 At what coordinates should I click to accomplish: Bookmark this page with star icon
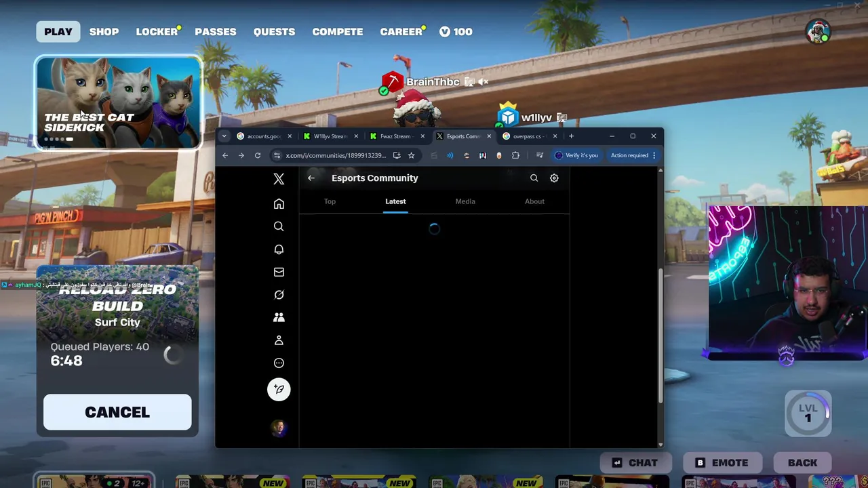(x=411, y=155)
